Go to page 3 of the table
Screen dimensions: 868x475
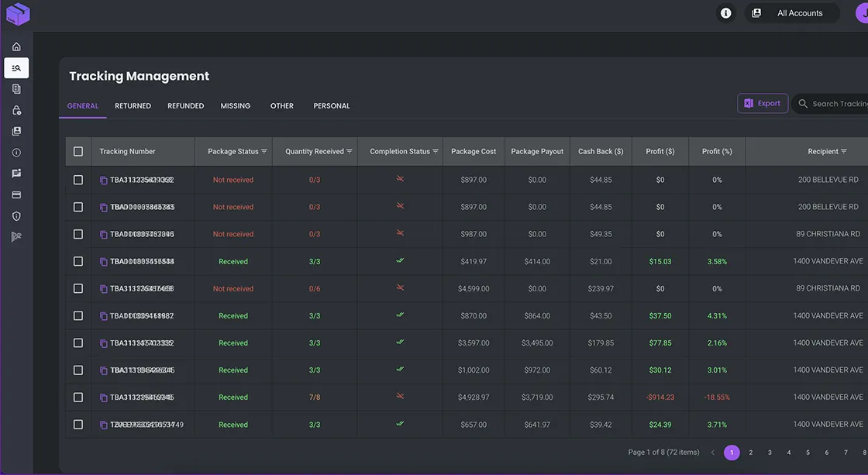(x=770, y=453)
